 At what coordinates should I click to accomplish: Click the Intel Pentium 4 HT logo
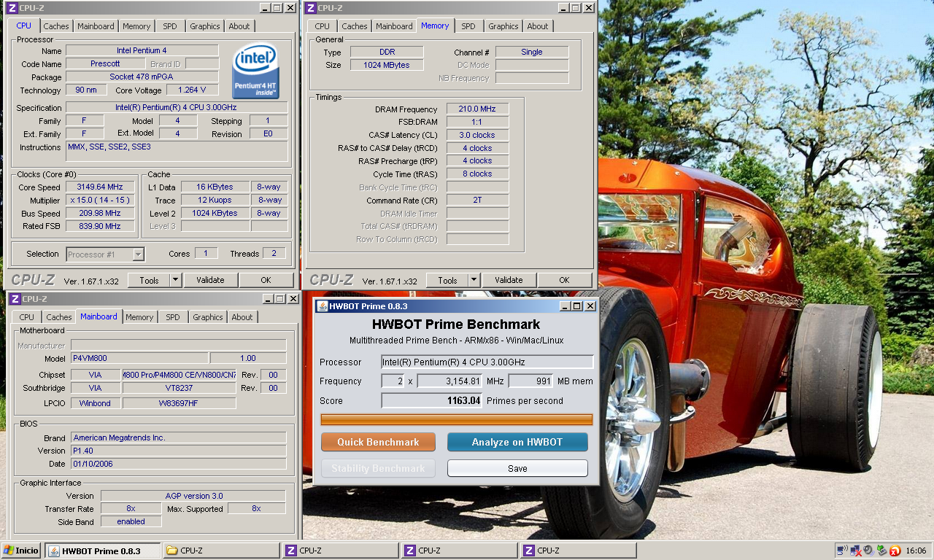pos(255,71)
